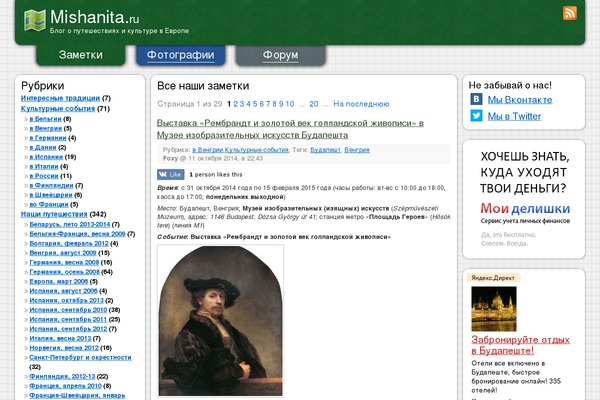Open the Budapest parliament ad thumbnail

point(494,309)
